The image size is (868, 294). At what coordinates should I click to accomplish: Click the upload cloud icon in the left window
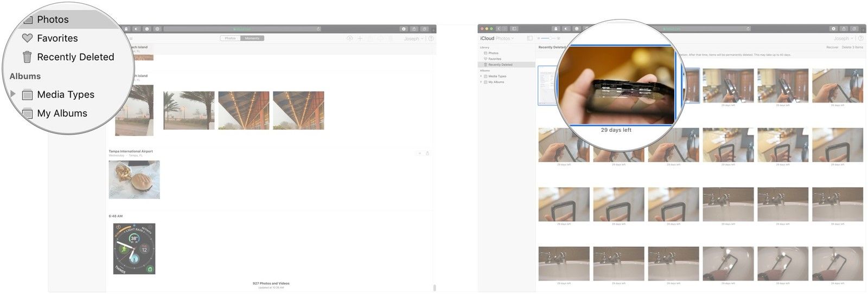[349, 39]
